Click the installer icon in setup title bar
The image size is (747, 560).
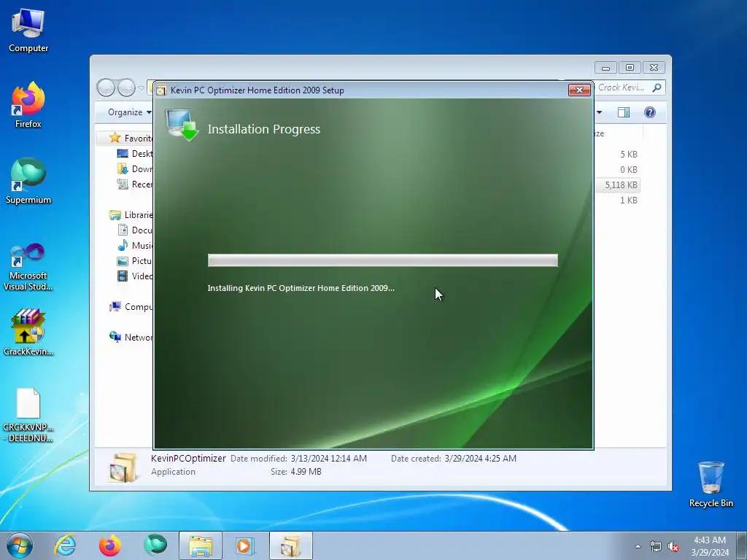(x=161, y=90)
